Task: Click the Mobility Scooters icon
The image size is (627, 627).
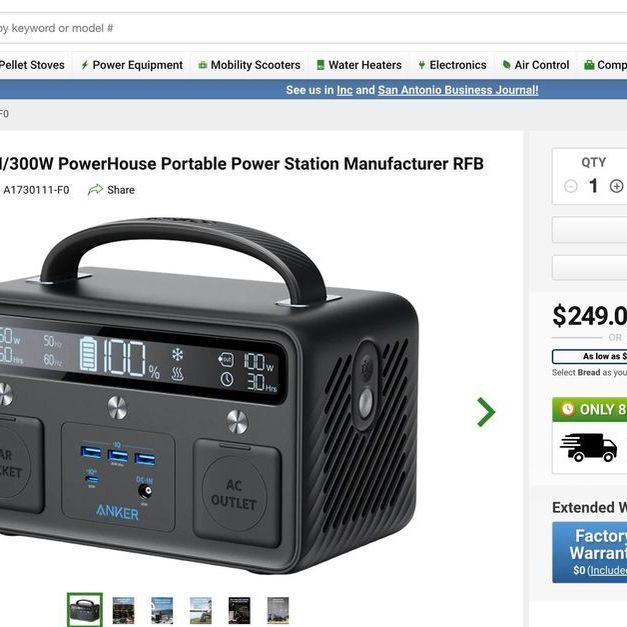Action: point(203,65)
